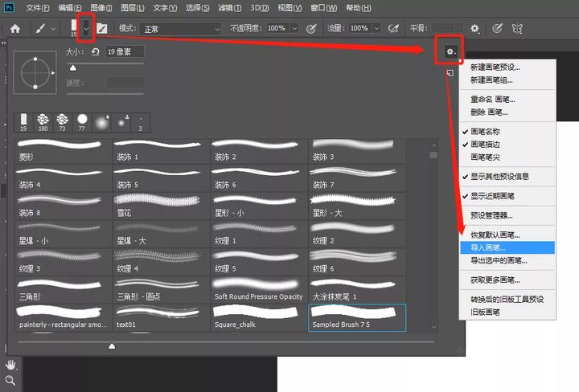Click the symmetry butterfly icon
Image resolution: width=579 pixels, height=392 pixels.
[517, 28]
